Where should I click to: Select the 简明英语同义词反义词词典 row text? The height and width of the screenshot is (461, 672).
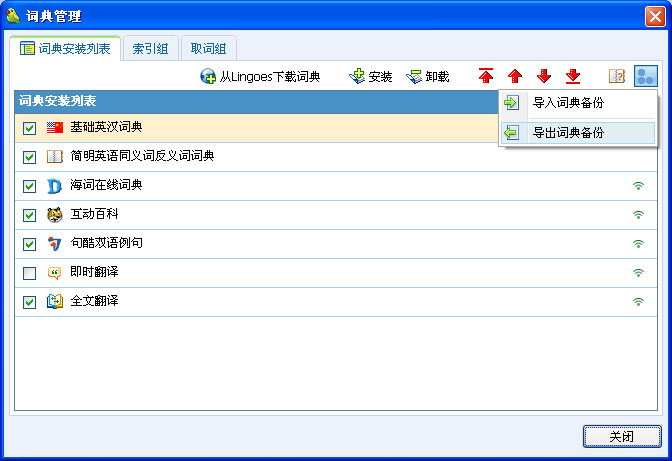pos(142,156)
